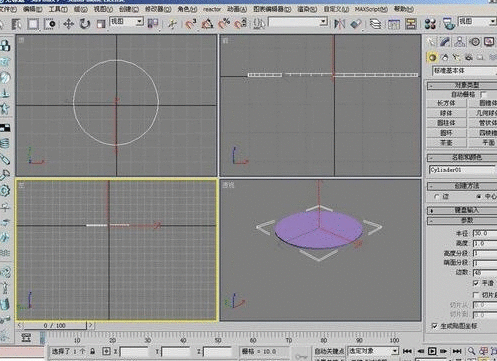Click the Zoom magnifier viewport icon
497x361 pixels.
(x=471, y=351)
